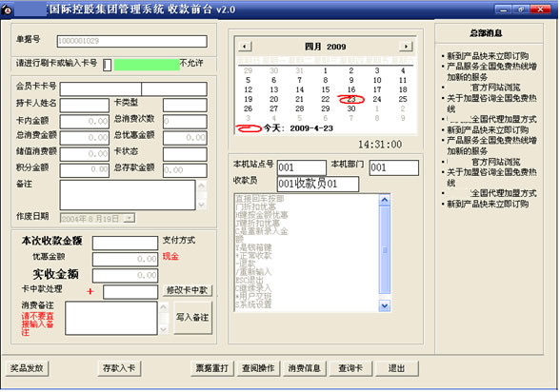
Task: Open 查阅操作 at the bottom
Action: click(x=258, y=368)
